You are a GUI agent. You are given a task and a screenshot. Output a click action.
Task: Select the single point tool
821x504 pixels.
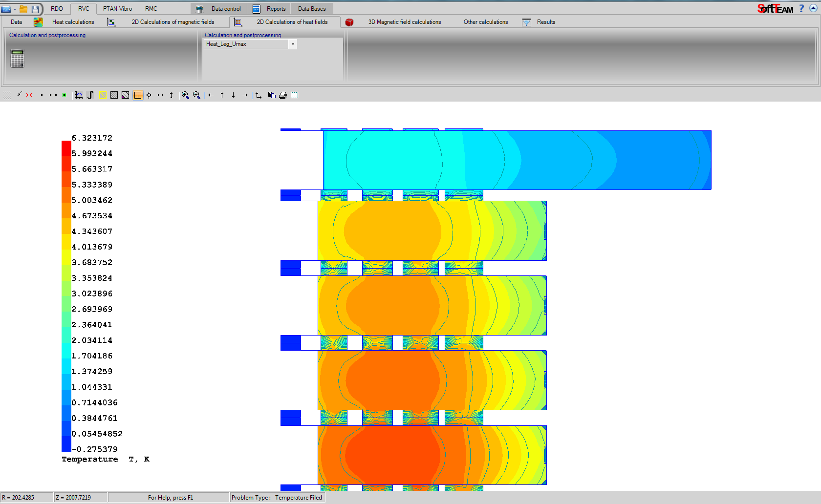[x=42, y=95]
